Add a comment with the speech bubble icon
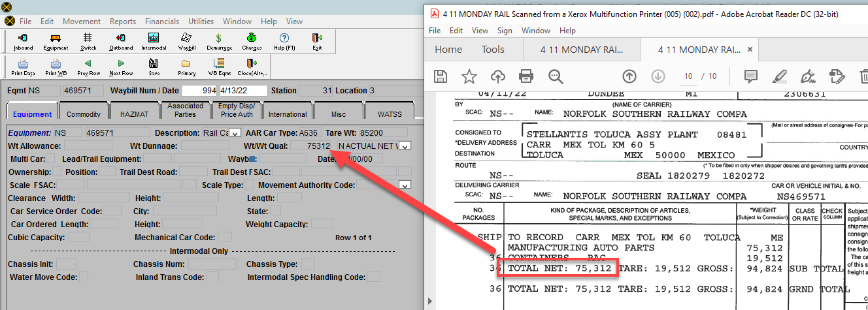Viewport: 868px width, 310px height. pos(750,76)
